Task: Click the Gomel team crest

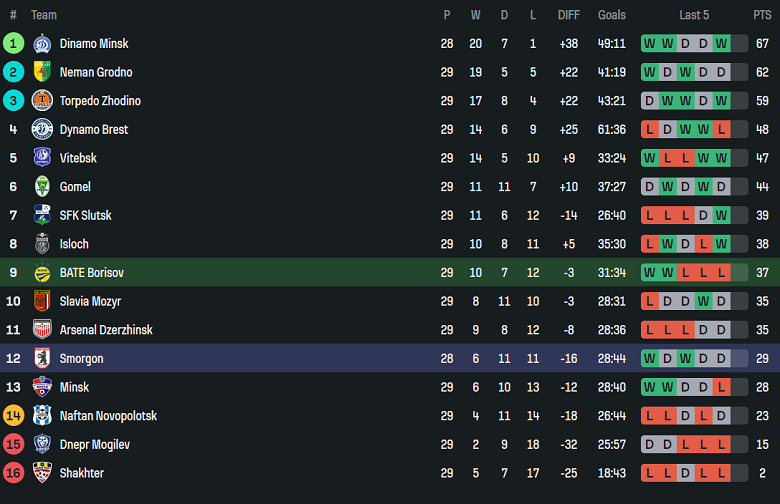Action: click(42, 187)
